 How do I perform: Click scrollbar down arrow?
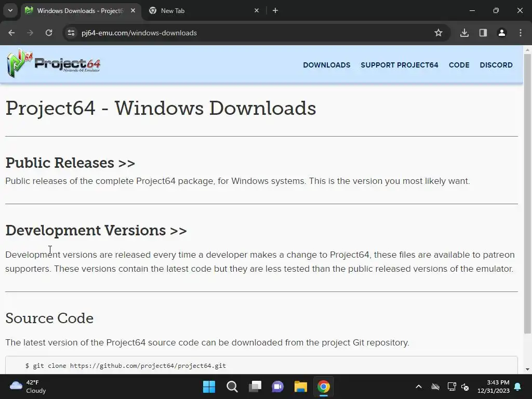[527, 369]
